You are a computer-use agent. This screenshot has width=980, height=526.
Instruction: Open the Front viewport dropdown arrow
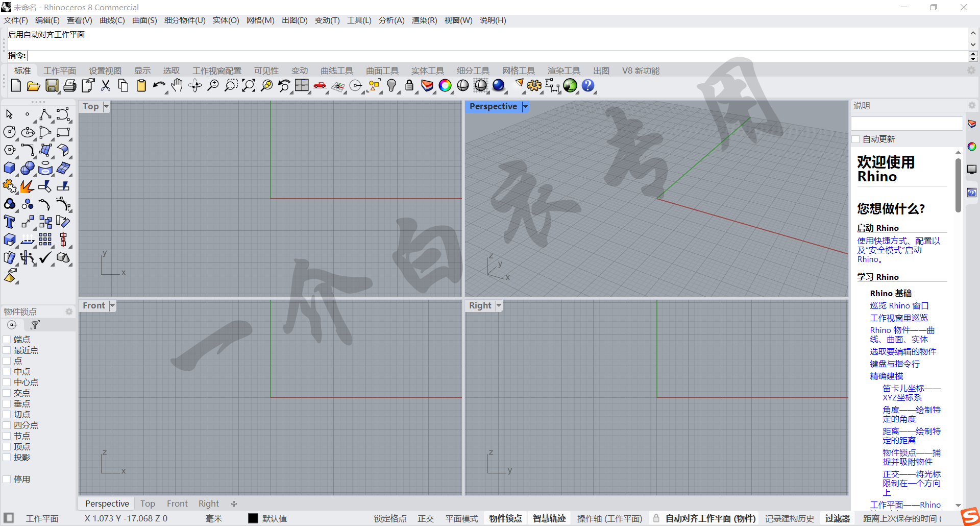point(112,306)
